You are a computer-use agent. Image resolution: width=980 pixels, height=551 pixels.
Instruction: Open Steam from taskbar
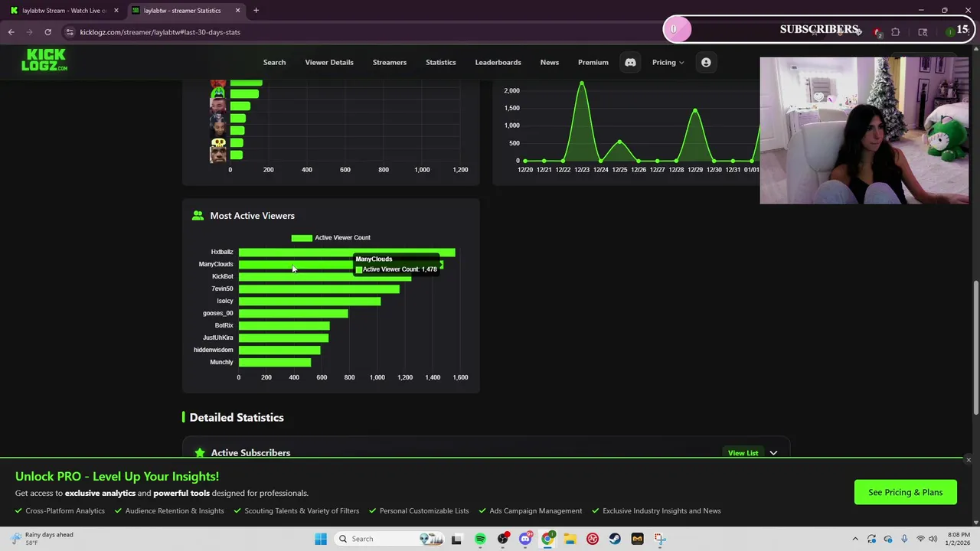coord(615,539)
